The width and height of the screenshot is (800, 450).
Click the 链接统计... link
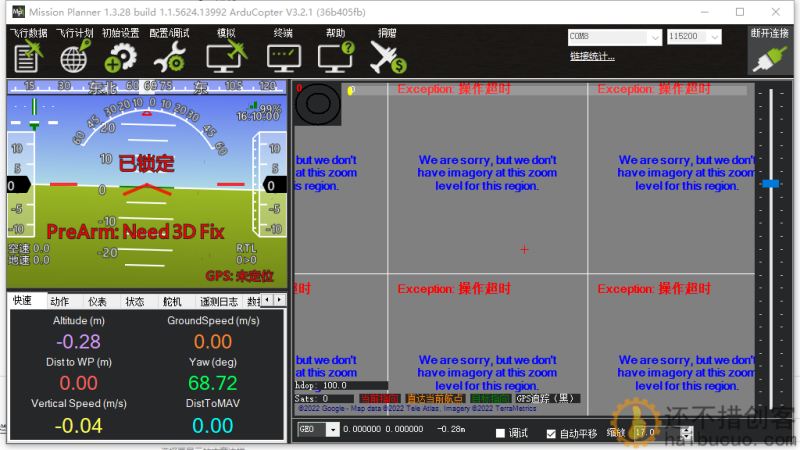pyautogui.click(x=592, y=57)
